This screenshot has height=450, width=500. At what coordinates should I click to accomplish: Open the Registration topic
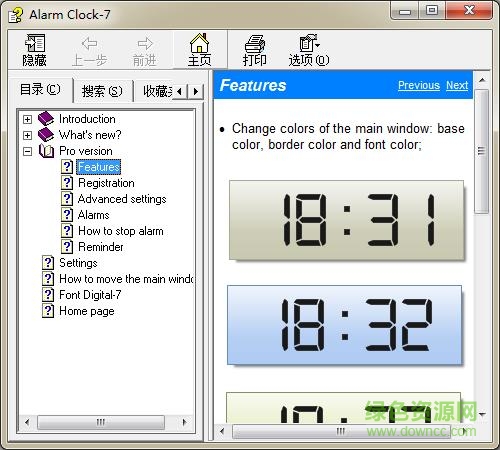[x=106, y=183]
